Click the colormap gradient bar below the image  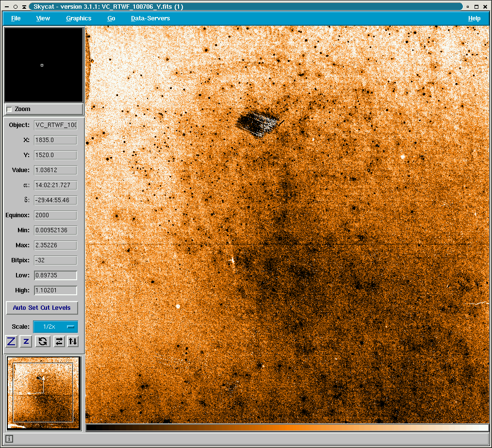pos(287,428)
